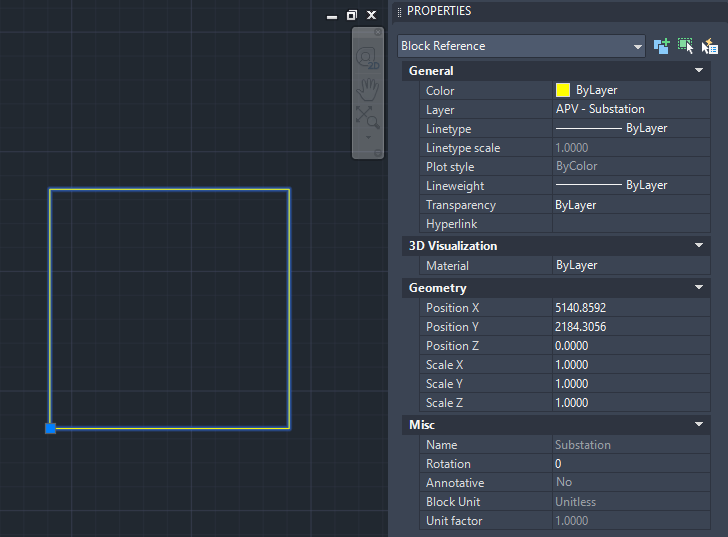Image resolution: width=728 pixels, height=537 pixels.
Task: Edit the Scale Z value
Action: [631, 403]
